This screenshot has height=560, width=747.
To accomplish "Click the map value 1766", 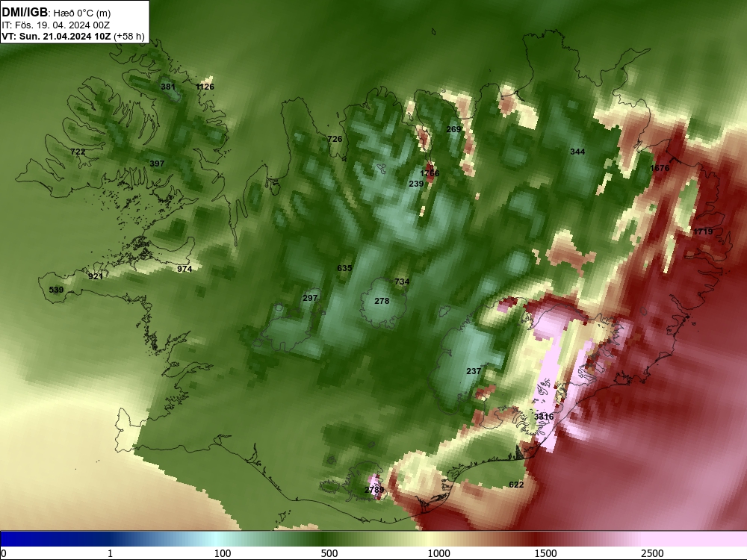I will [x=430, y=173].
